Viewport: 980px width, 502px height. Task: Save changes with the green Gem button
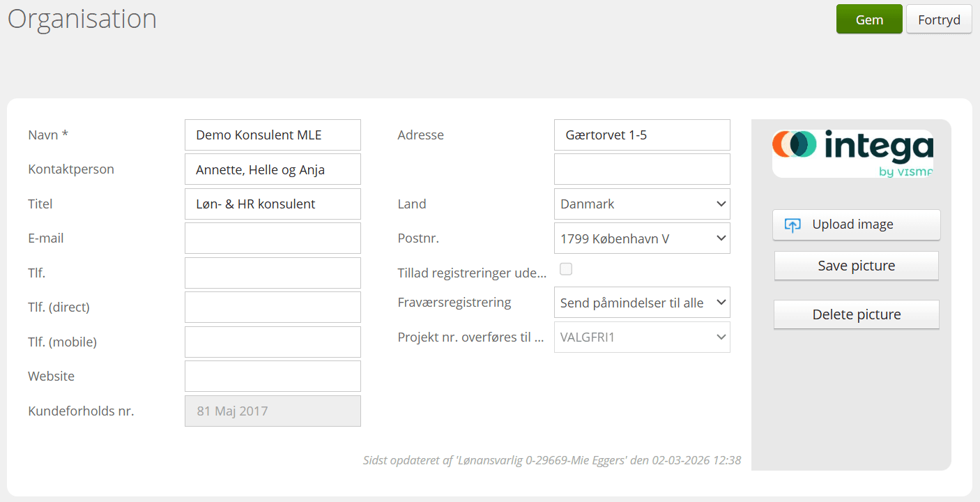[x=869, y=20]
